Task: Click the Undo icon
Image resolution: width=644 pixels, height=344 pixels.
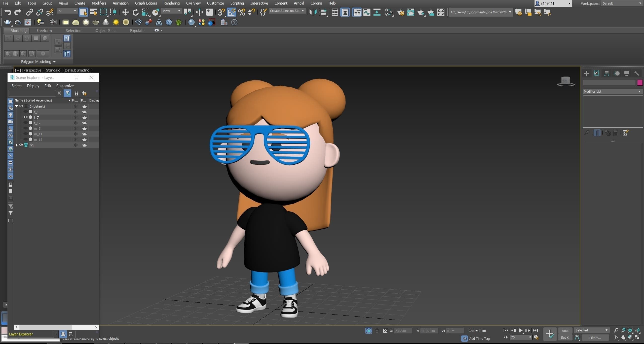Action: 7,12
